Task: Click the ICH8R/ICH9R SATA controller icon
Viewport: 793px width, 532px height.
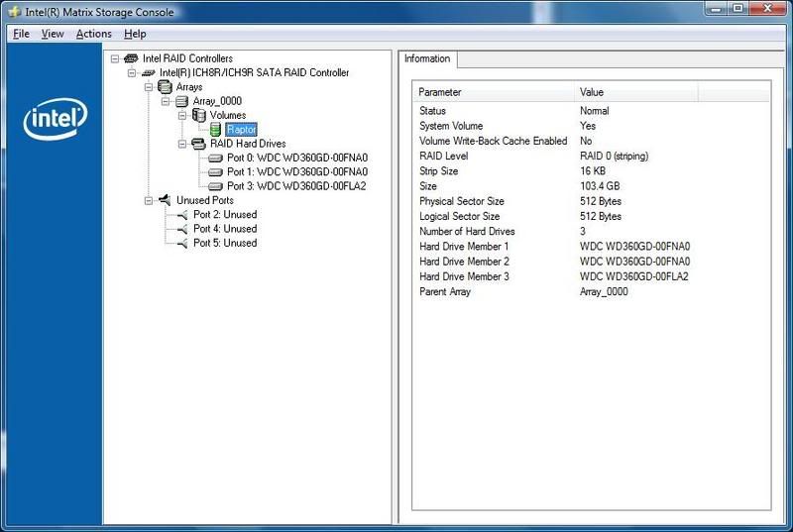Action: click(148, 73)
